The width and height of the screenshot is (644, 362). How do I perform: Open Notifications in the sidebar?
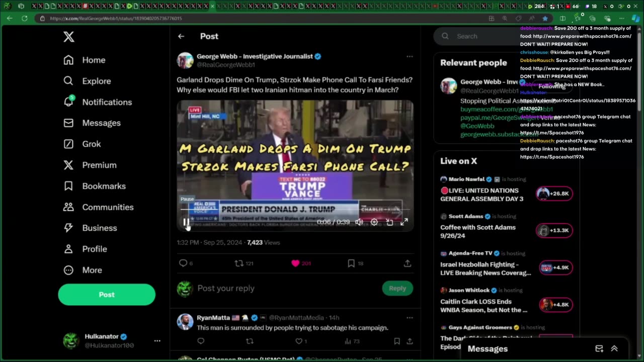click(98, 102)
